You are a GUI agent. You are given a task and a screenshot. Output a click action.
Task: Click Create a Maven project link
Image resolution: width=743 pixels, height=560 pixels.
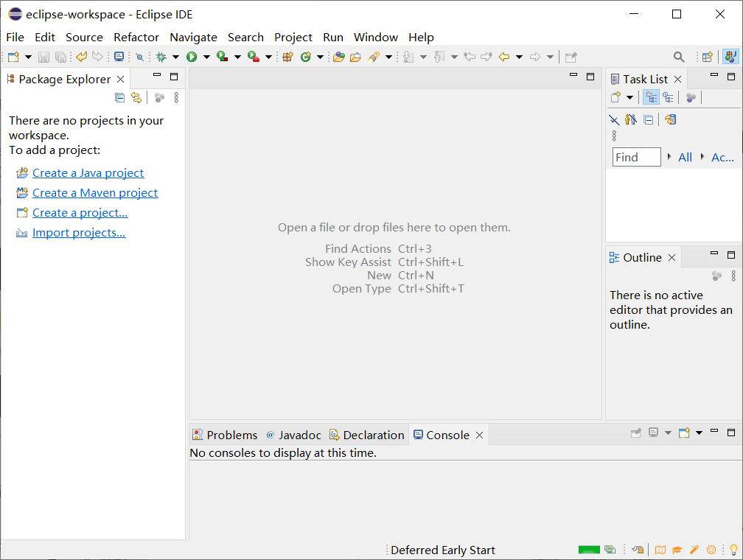pyautogui.click(x=95, y=193)
